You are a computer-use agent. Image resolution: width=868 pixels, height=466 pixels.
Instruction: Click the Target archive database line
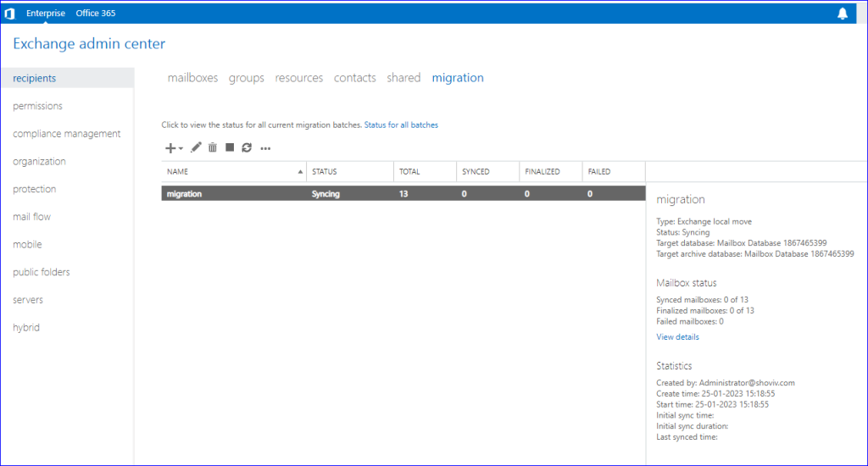pos(755,254)
